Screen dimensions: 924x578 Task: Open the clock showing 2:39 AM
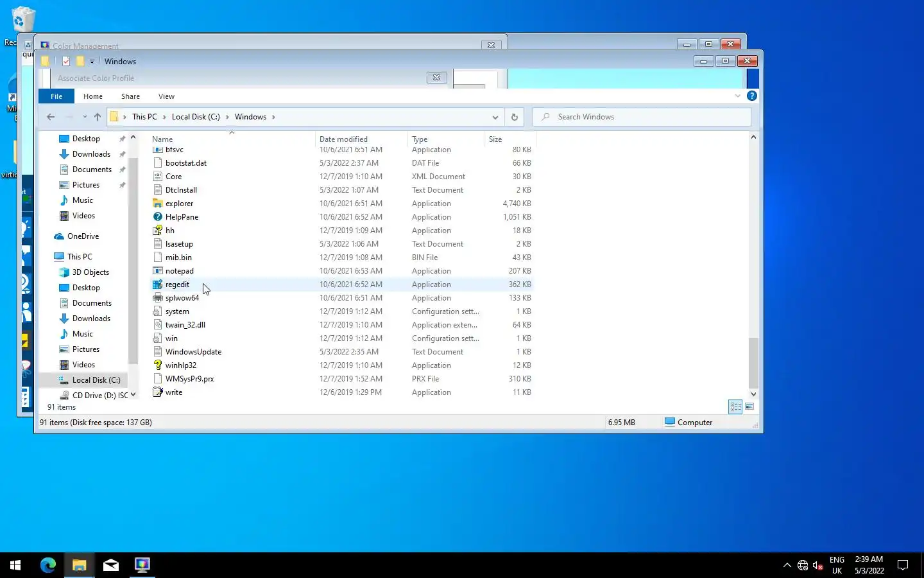click(x=869, y=565)
